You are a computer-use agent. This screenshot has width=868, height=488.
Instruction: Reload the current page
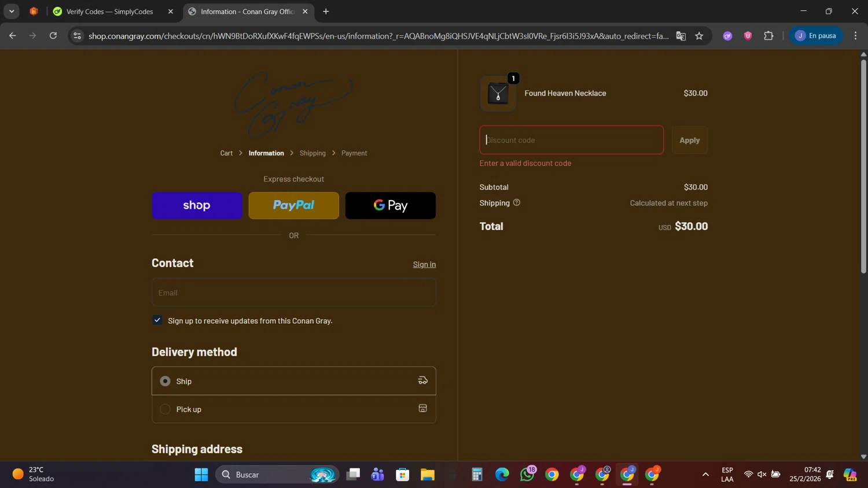(53, 36)
